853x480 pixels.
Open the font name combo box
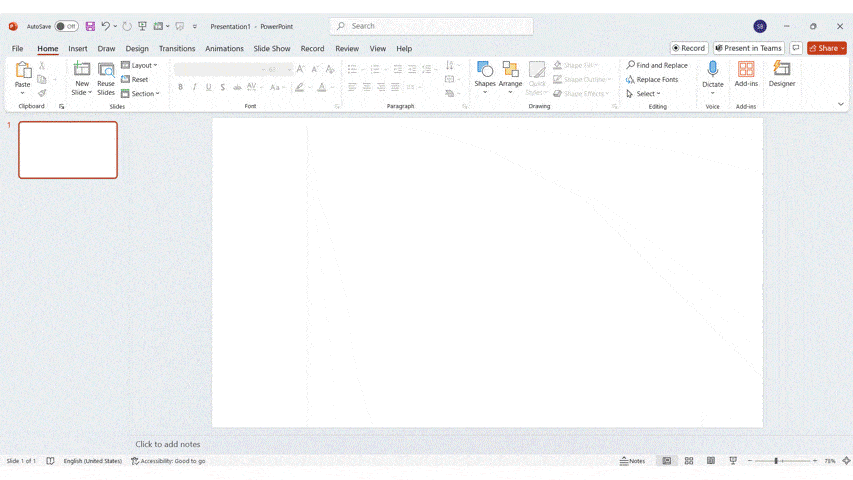pos(219,69)
